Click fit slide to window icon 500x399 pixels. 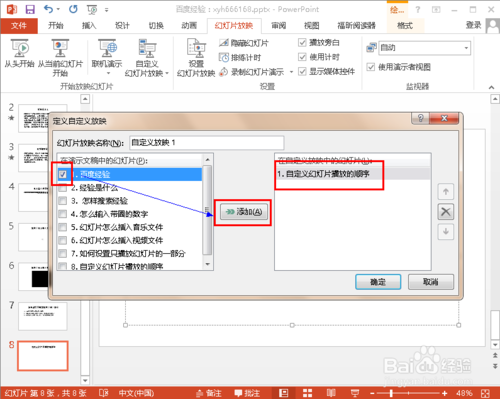[x=486, y=393]
